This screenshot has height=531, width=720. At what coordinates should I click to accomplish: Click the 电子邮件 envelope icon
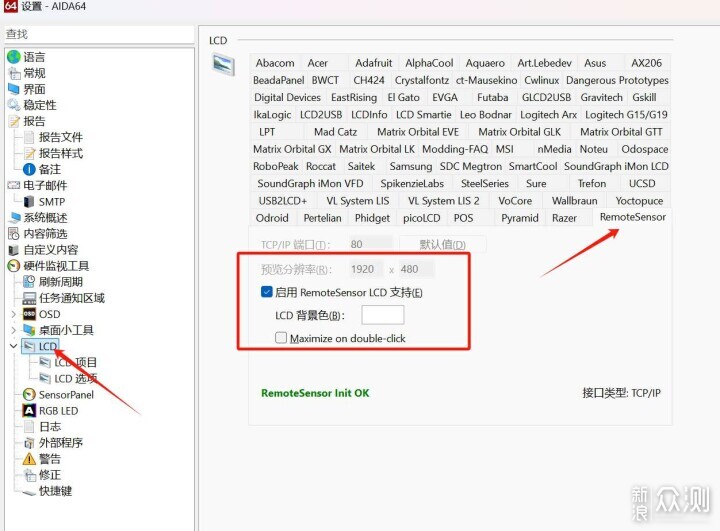(x=14, y=185)
